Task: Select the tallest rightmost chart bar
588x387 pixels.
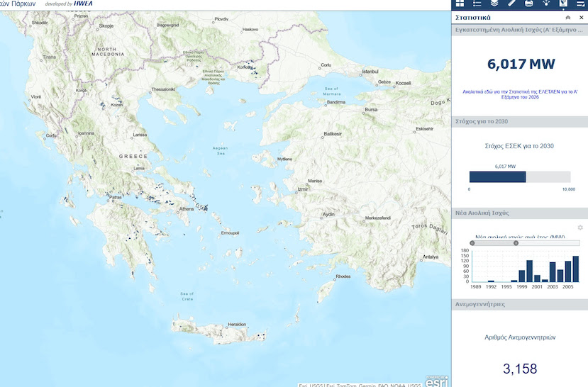Action: [x=576, y=269]
